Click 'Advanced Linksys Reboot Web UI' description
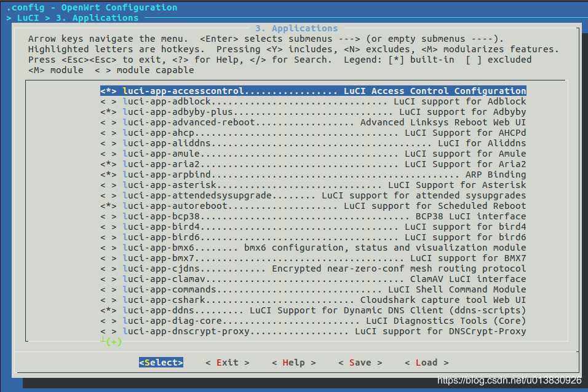The height and width of the screenshot is (392, 588). [x=443, y=122]
